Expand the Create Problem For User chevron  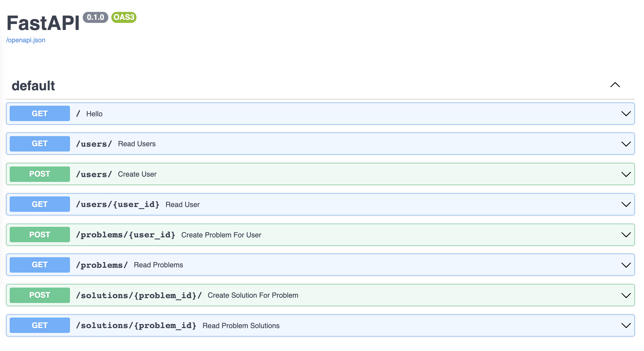point(626,235)
